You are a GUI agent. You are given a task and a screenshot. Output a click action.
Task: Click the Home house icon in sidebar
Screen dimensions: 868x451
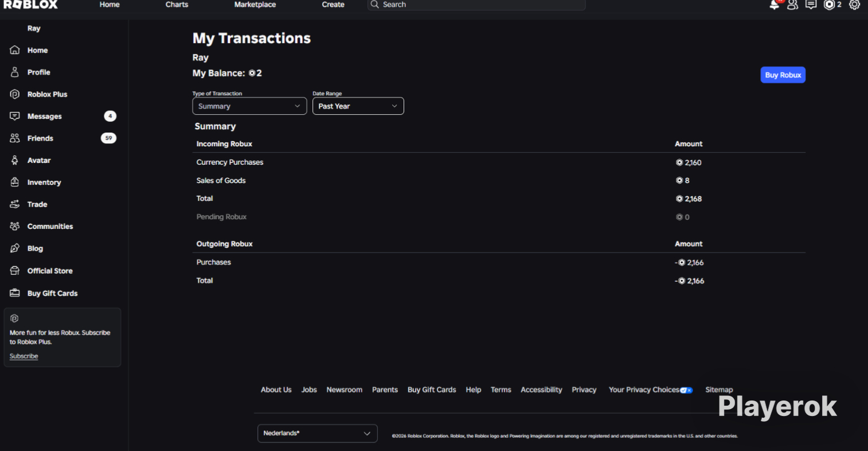[x=15, y=50]
